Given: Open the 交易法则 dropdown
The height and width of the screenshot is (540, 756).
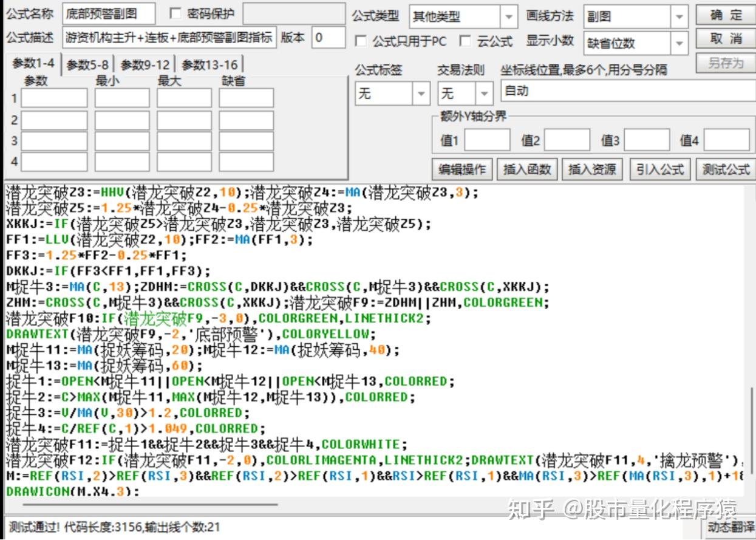Looking at the screenshot, I should (x=485, y=94).
